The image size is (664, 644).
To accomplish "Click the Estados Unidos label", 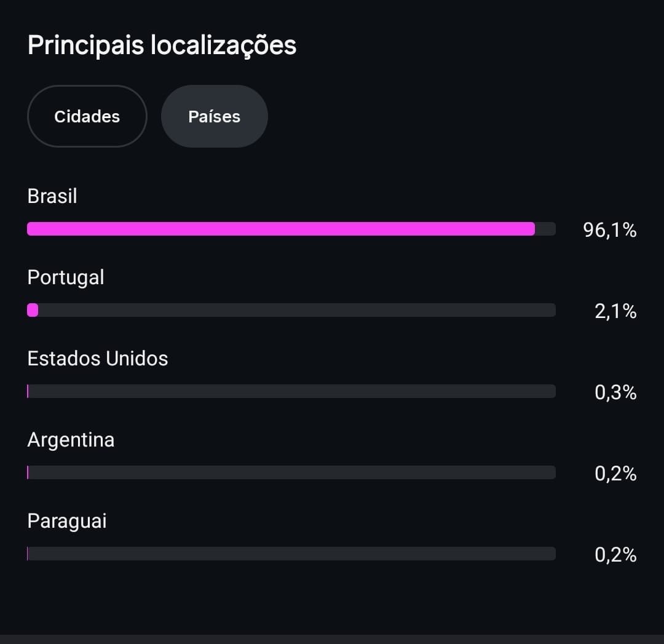I will pyautogui.click(x=98, y=359).
